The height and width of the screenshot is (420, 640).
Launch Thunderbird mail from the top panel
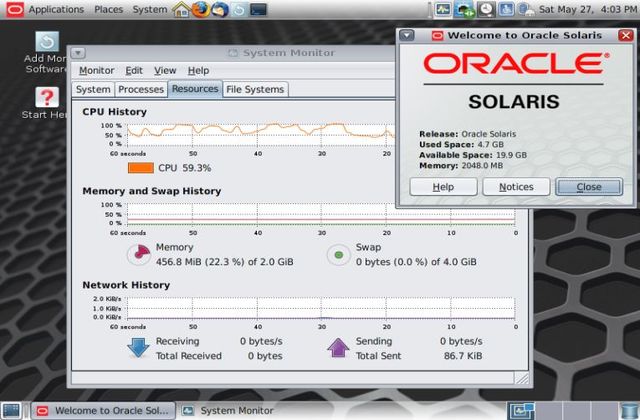click(220, 9)
